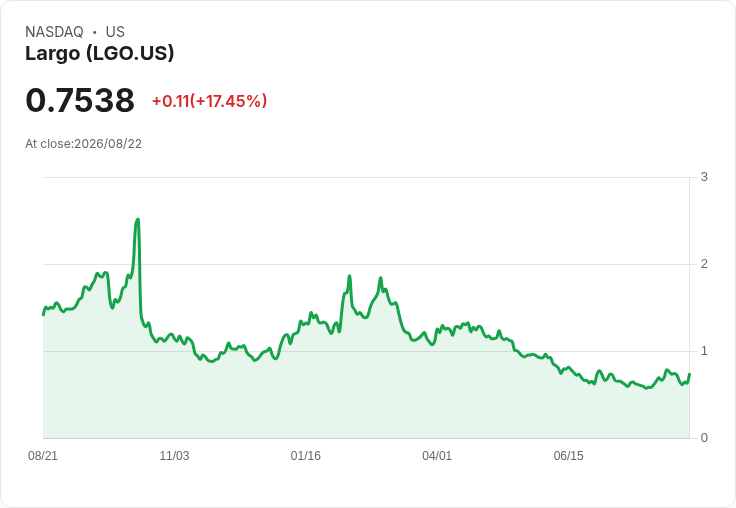Click the dot separator between NASDAQ and US
Screen dimensions: 736x508
point(94,32)
